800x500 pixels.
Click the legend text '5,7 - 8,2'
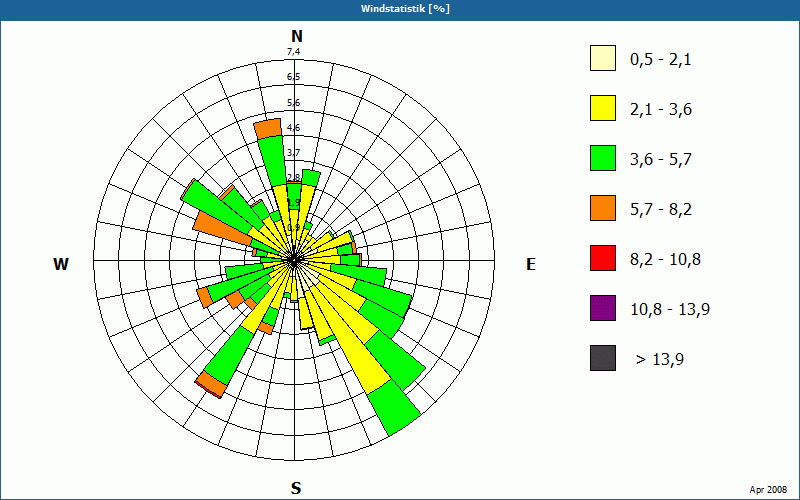point(661,210)
